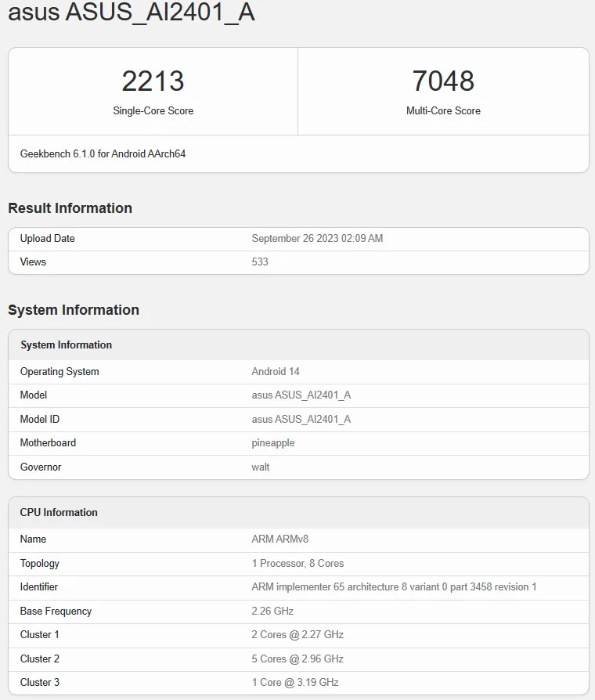This screenshot has height=700, width=595.
Task: Click the CPU Name label
Action: coord(33,539)
